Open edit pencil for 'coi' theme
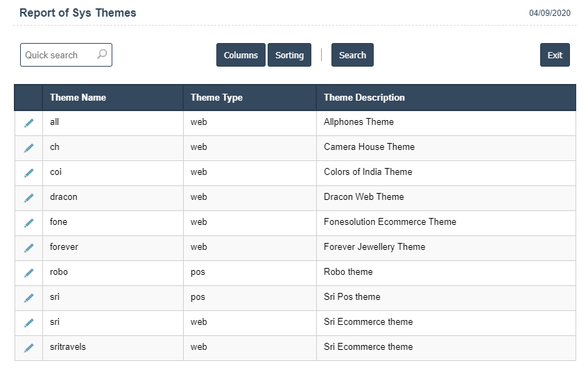 pos(28,173)
